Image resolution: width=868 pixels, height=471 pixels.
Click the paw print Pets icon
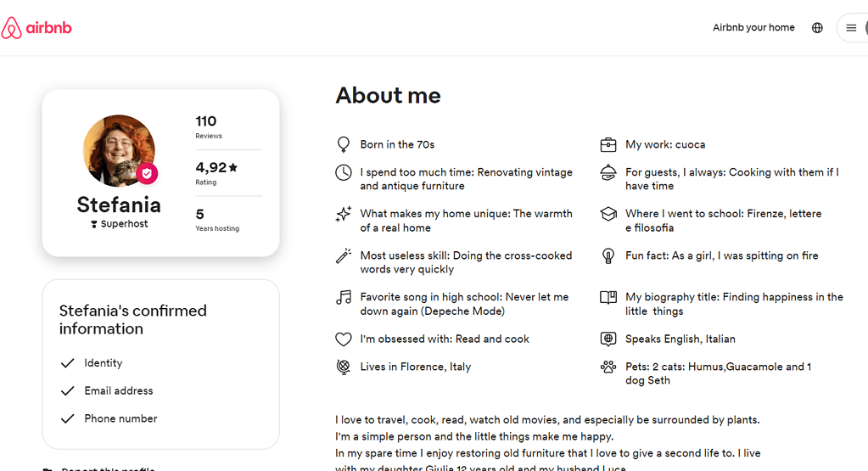pyautogui.click(x=608, y=367)
